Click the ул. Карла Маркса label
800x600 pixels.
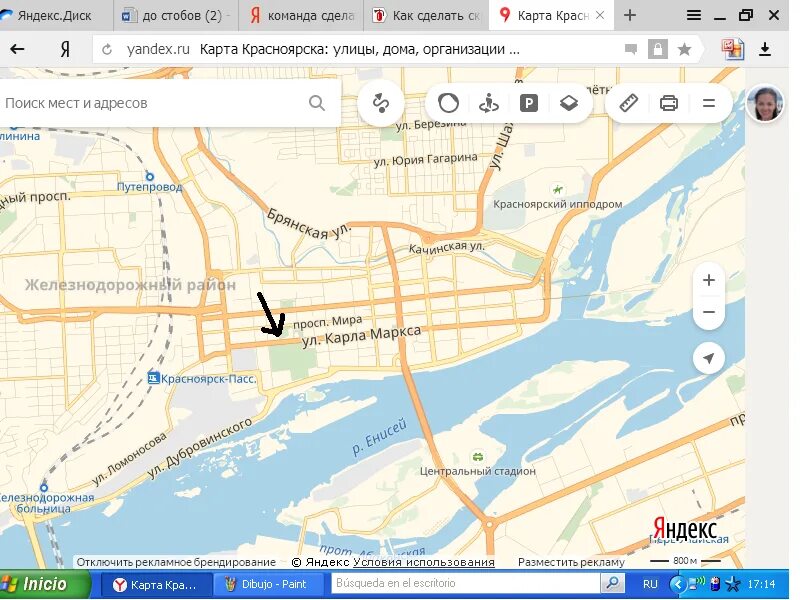[362, 336]
